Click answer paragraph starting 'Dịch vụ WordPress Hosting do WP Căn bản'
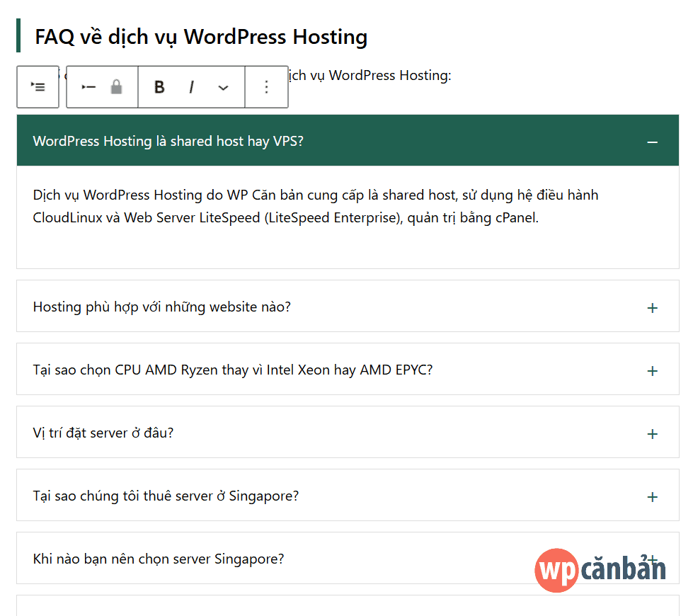The width and height of the screenshot is (693, 616). [316, 206]
